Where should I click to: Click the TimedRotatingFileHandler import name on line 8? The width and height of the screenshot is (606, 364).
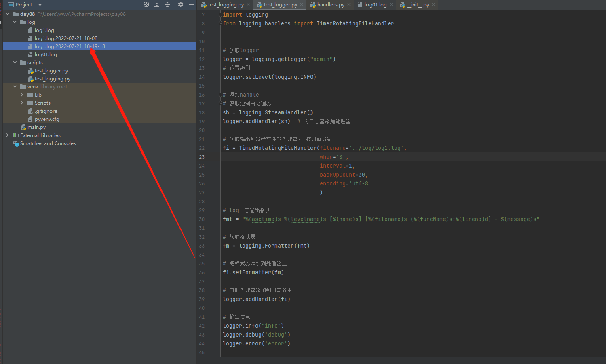point(355,24)
